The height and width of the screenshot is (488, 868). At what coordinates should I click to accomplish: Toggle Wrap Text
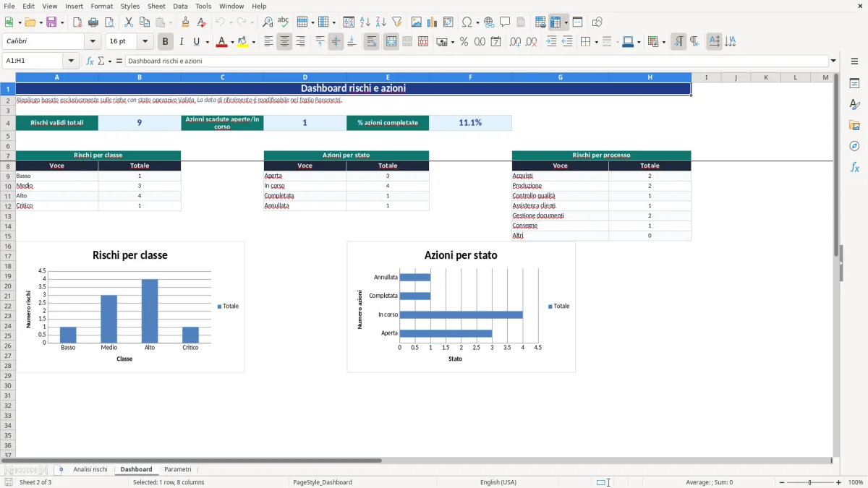(371, 42)
